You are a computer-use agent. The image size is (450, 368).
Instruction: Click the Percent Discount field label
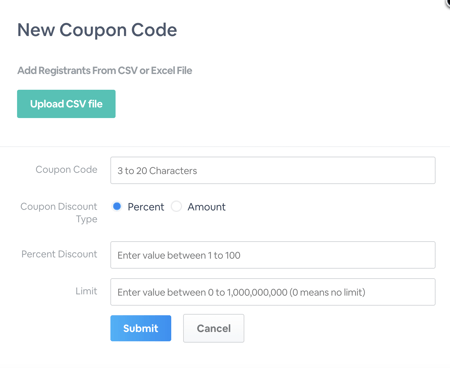[x=59, y=254]
